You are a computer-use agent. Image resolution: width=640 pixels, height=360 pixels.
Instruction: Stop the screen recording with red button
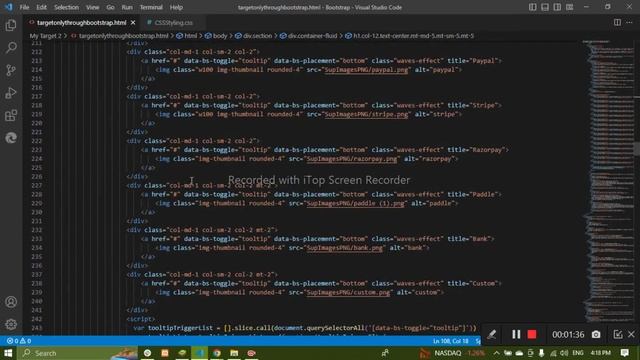coord(531,334)
